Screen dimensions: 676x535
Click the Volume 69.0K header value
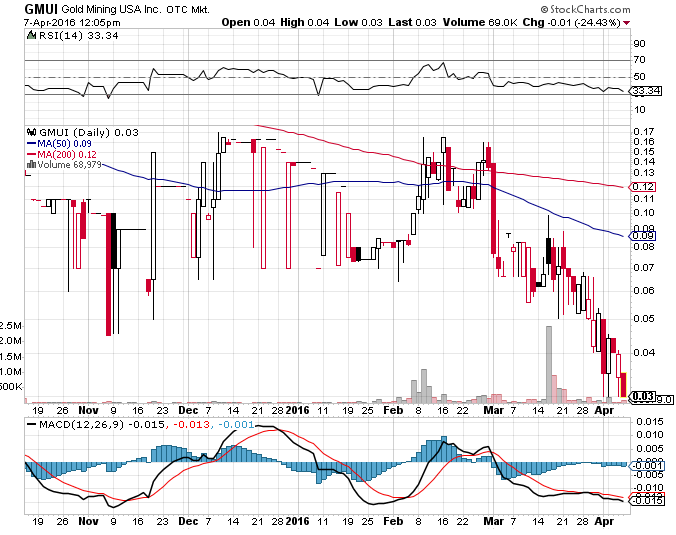coord(480,22)
